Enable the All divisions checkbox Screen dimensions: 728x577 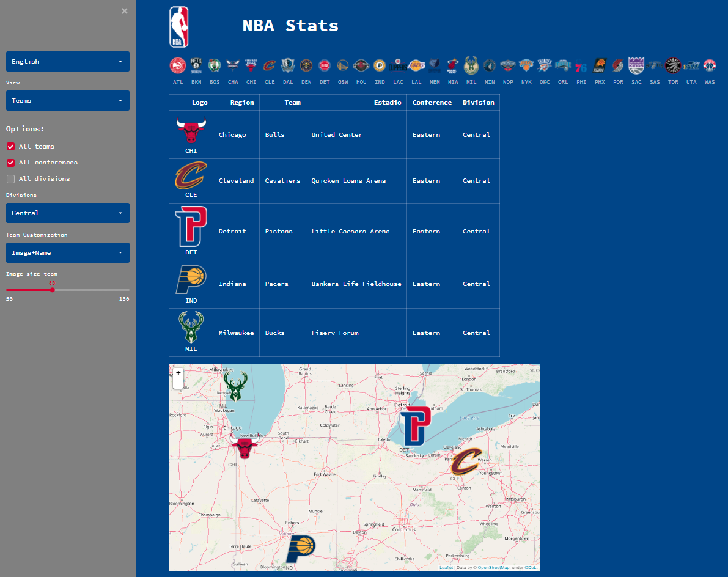point(10,179)
